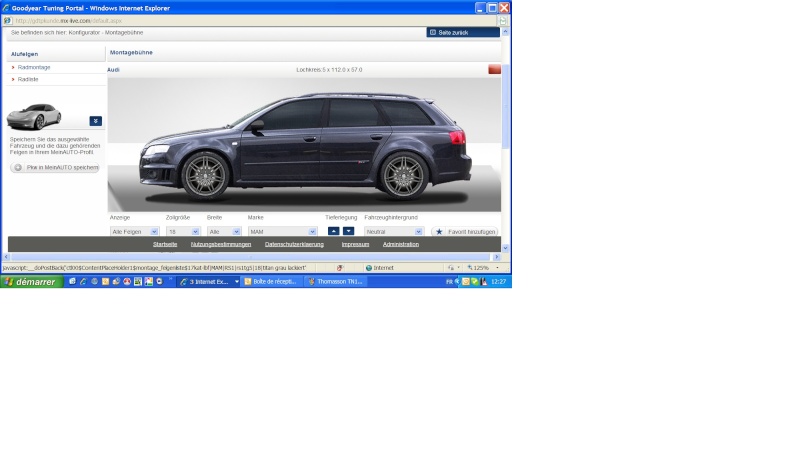This screenshot has width=800, height=450.
Task: Expand hidden quick launch icons chevron
Action: tap(170, 279)
